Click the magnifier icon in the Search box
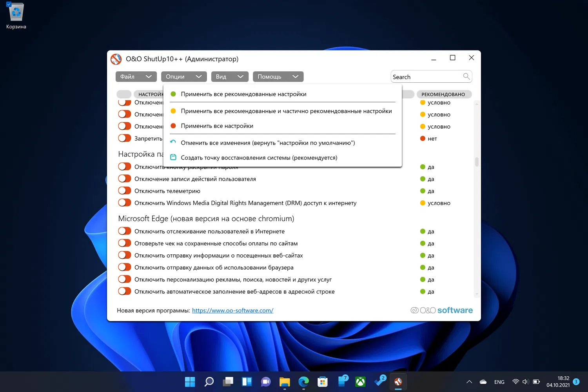588x392 pixels. pos(466,76)
